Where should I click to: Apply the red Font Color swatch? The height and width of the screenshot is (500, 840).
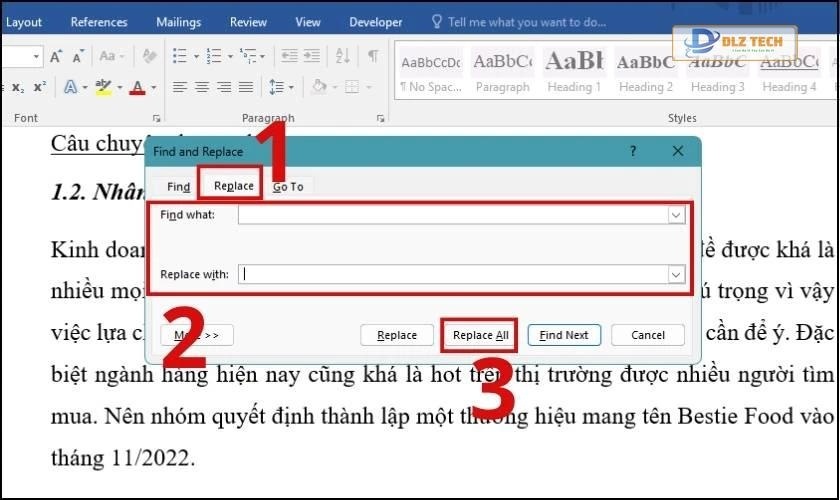pos(137,88)
